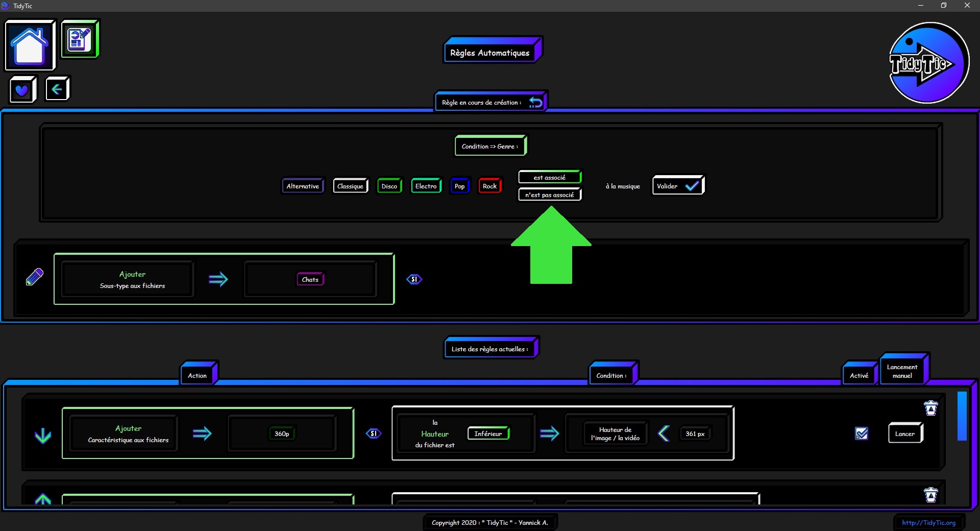Viewport: 980px width, 531px height.
Task: Move the 360p rule down
Action: (43, 436)
